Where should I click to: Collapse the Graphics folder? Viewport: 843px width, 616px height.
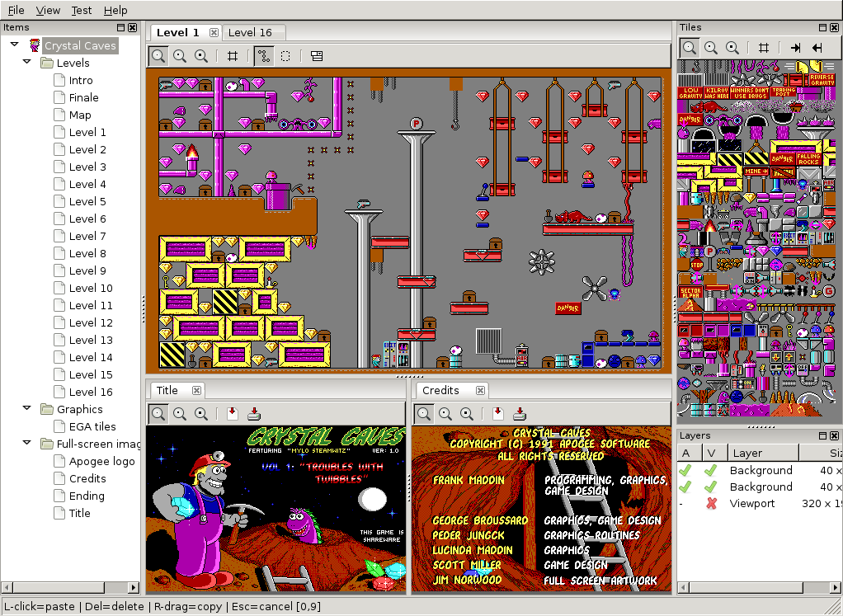pyautogui.click(x=27, y=408)
